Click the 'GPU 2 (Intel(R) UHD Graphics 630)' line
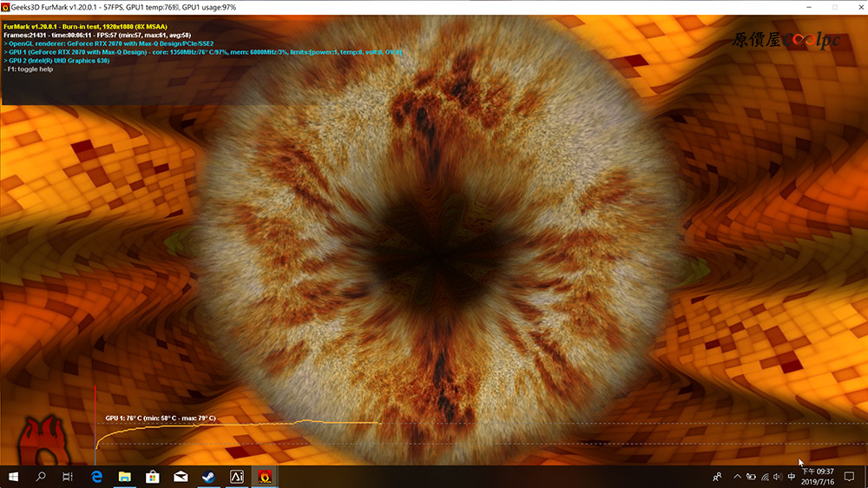 56,61
